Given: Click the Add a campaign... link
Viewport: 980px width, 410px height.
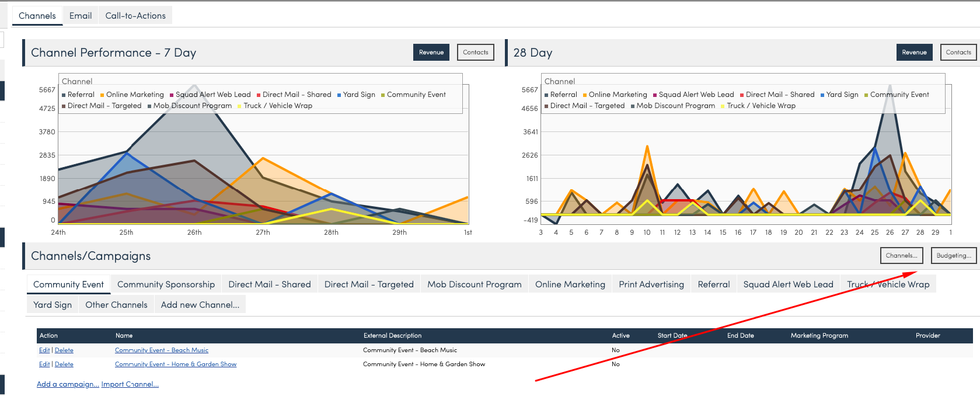Looking at the screenshot, I should 68,384.
